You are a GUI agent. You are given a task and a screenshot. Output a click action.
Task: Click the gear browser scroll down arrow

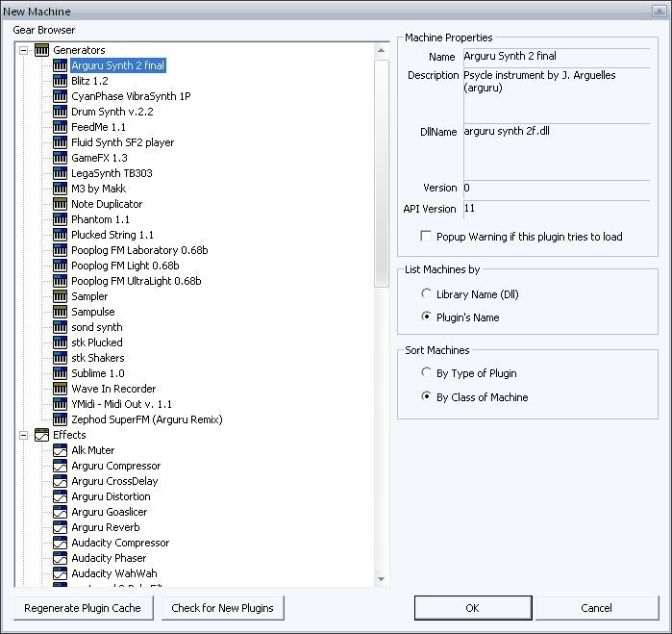[382, 578]
